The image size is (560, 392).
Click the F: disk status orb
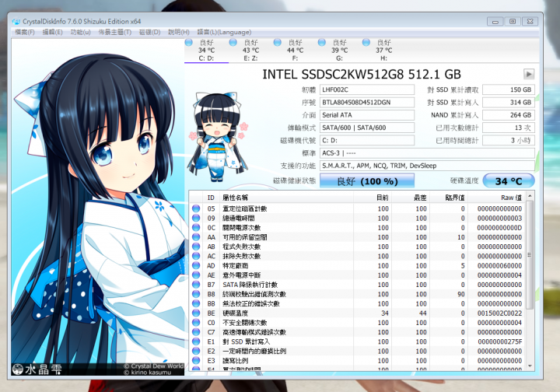click(277, 43)
